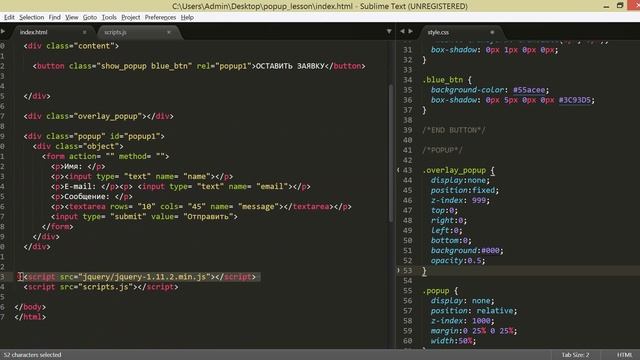
Task: Click the /*POPUP*/ comment
Action: coord(442,150)
